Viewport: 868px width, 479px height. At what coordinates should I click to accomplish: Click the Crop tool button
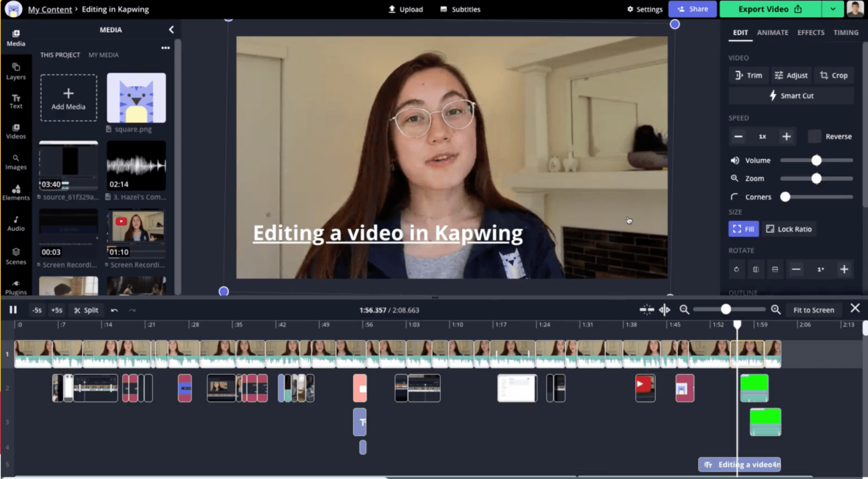(833, 75)
